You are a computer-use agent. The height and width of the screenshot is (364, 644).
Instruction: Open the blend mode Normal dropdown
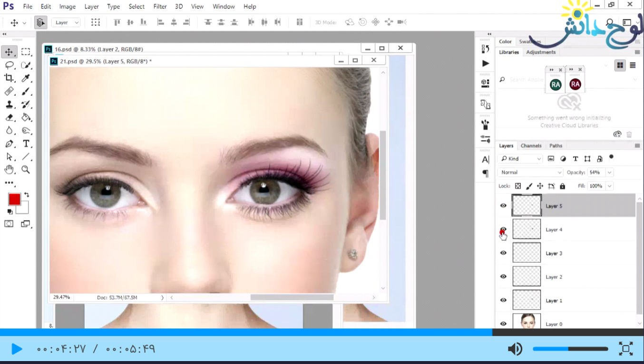pos(530,172)
